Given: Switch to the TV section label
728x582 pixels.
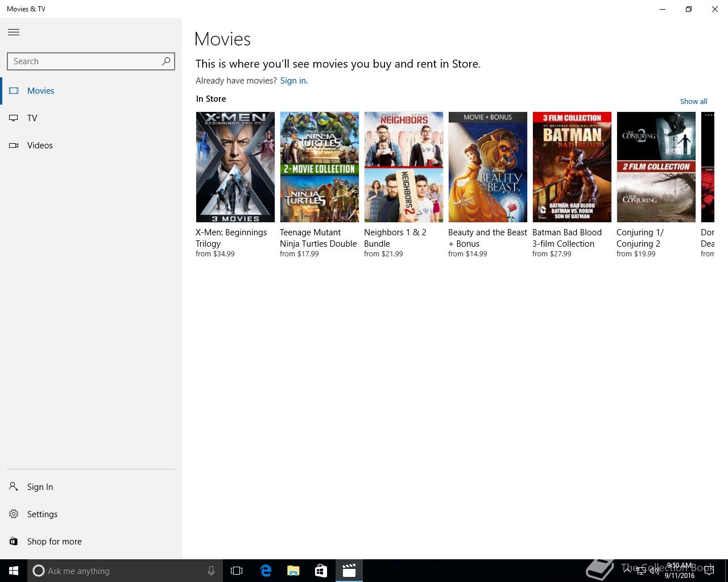Looking at the screenshot, I should click(x=32, y=118).
